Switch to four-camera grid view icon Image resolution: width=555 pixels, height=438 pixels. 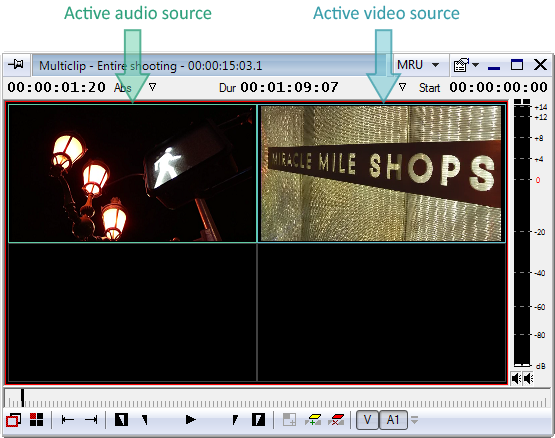click(x=36, y=420)
